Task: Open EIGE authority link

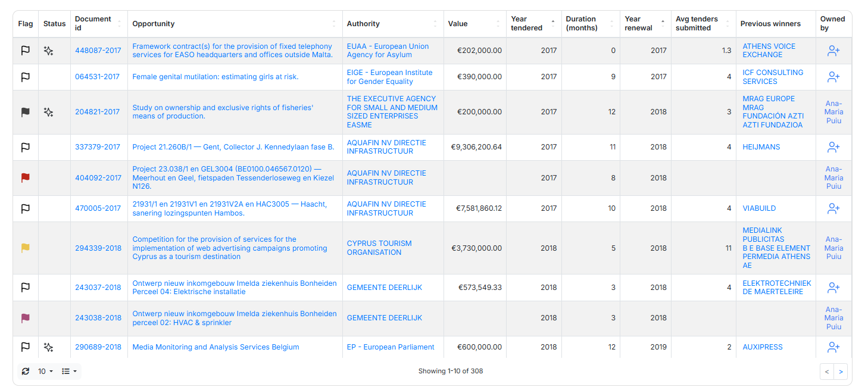Action: pos(390,77)
